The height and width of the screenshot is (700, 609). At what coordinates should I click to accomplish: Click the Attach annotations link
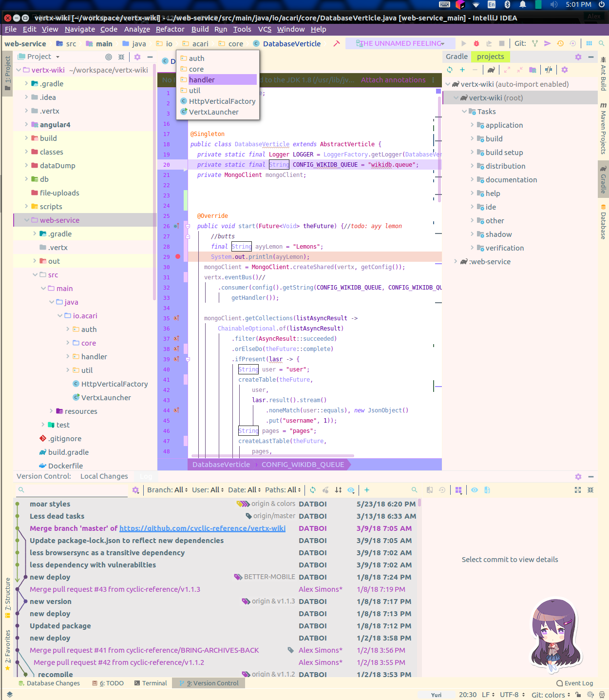tap(393, 80)
